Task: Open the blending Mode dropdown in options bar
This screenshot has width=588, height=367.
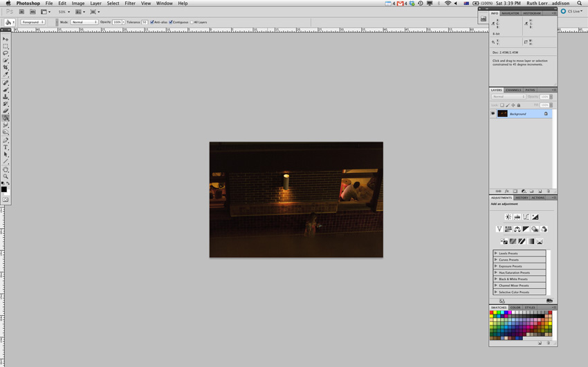Action: 84,22
